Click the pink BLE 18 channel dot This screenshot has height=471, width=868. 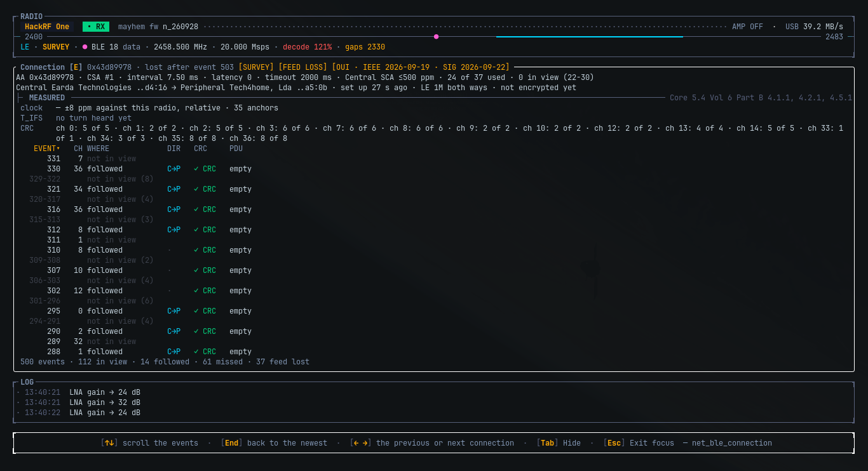(85, 47)
